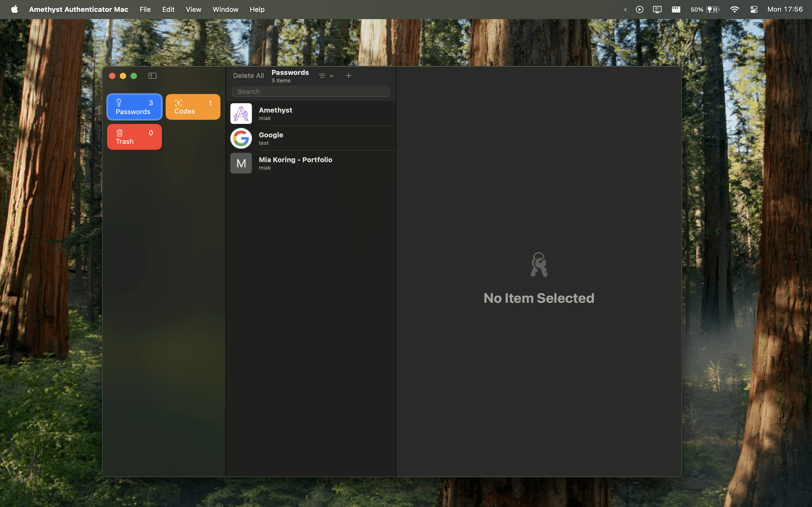Click the Wi-Fi status icon
The image size is (812, 507).
tap(734, 9)
